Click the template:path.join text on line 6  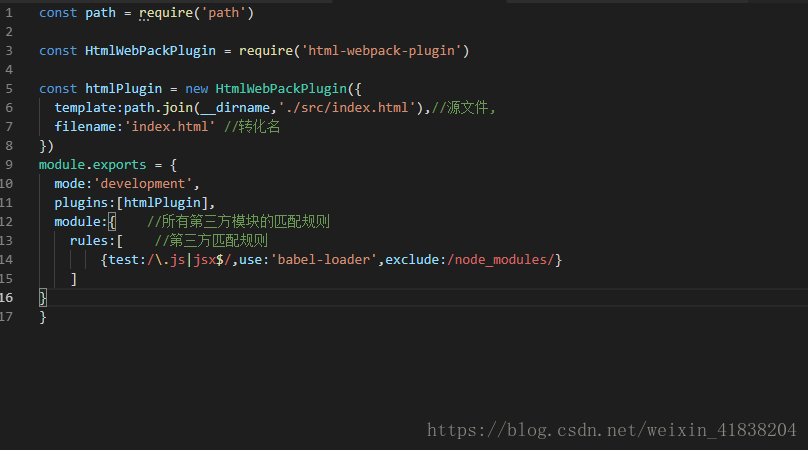[124, 108]
